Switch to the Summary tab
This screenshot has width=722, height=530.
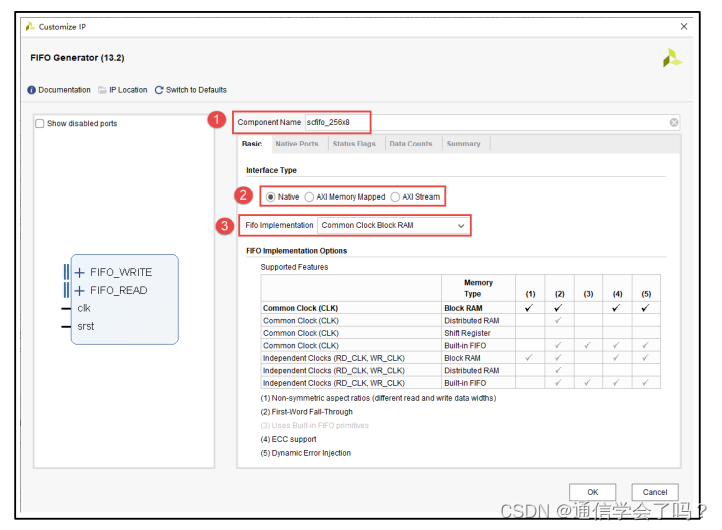[464, 144]
